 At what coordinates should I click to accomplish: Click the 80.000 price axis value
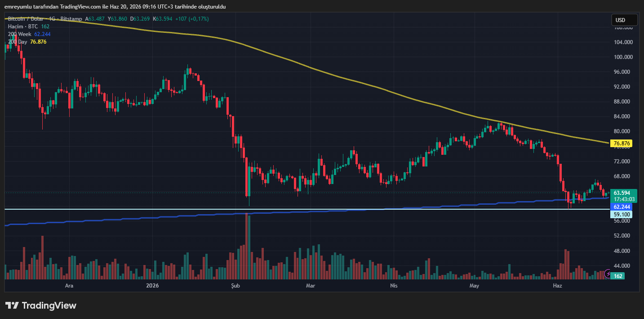(623, 131)
